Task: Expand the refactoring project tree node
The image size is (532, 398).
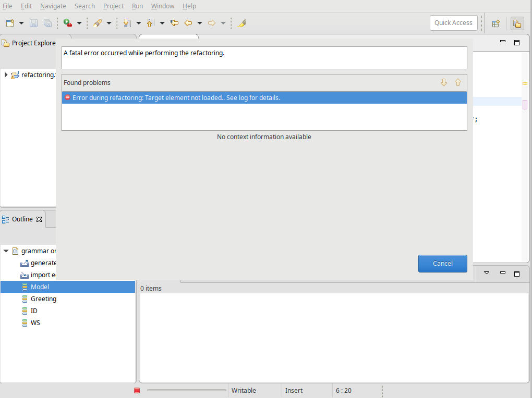Action: [6, 74]
